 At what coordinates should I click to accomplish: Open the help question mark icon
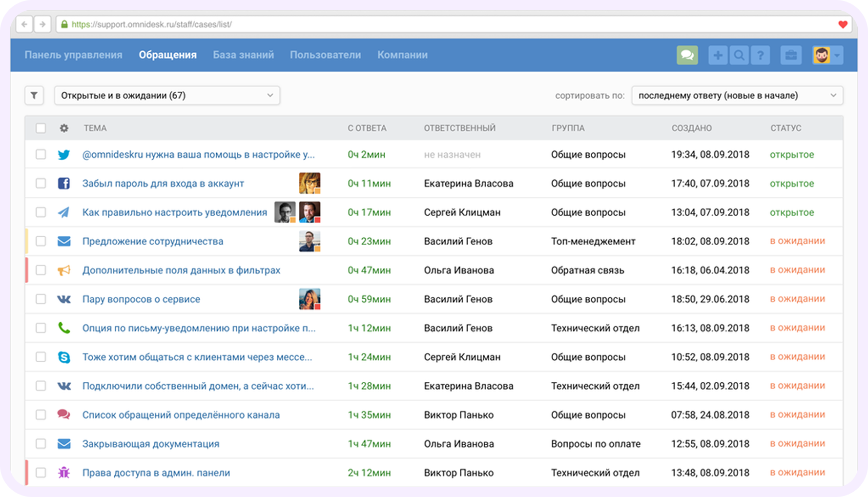(x=761, y=55)
